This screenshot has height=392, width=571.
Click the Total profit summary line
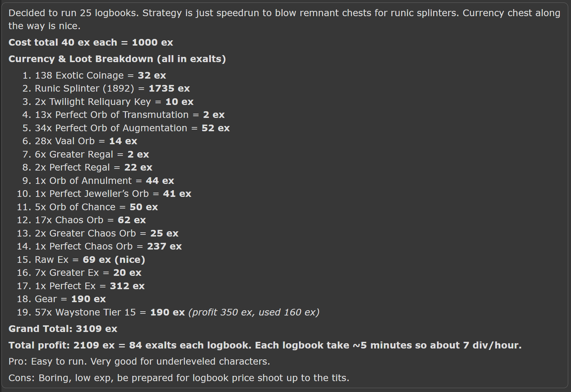point(265,345)
